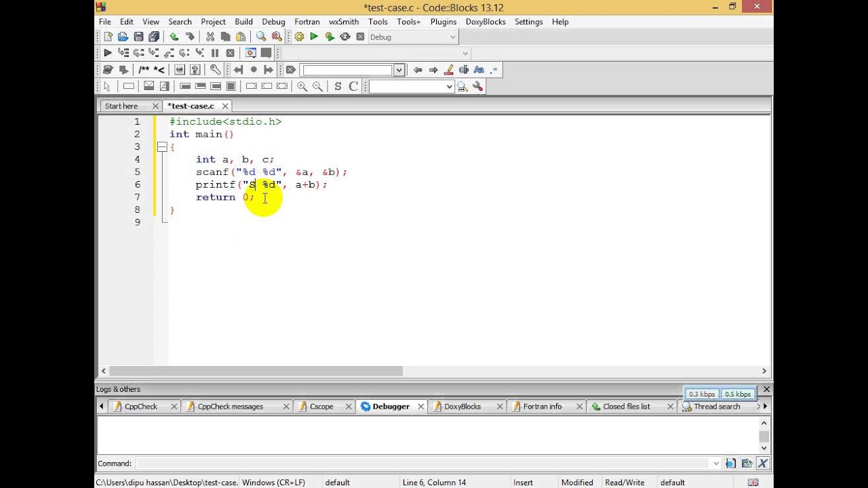Click the Zoom in magnifier icon

(x=302, y=86)
